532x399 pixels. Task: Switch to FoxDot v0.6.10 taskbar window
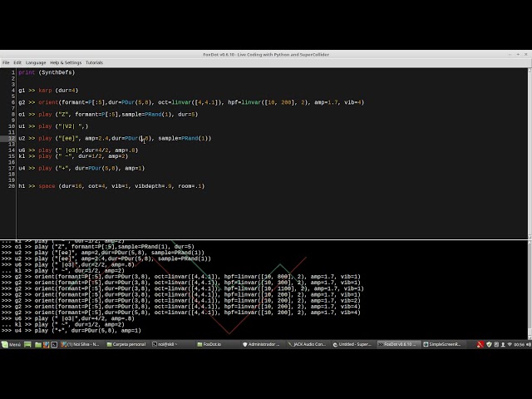click(x=397, y=344)
